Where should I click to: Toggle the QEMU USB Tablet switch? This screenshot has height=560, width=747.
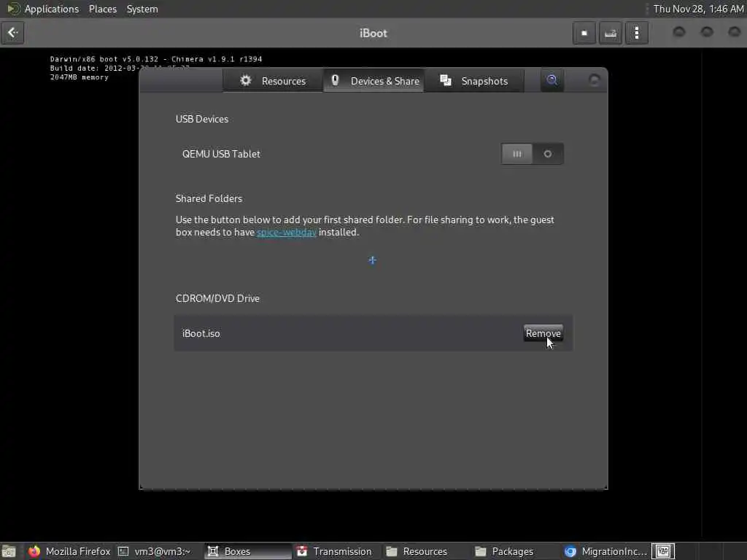pyautogui.click(x=532, y=154)
